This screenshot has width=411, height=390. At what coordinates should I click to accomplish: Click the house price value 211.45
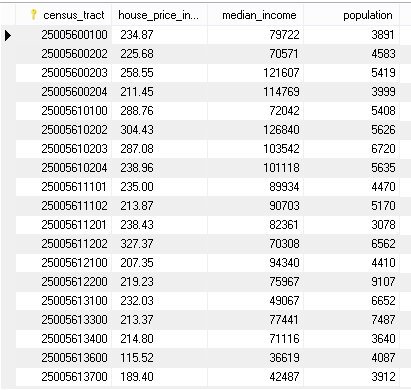[x=137, y=92]
